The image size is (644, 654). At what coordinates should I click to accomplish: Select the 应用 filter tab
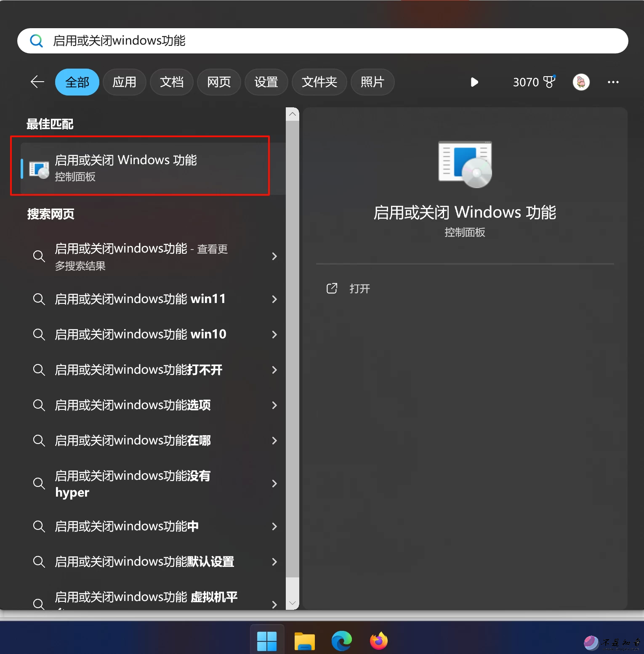click(124, 82)
